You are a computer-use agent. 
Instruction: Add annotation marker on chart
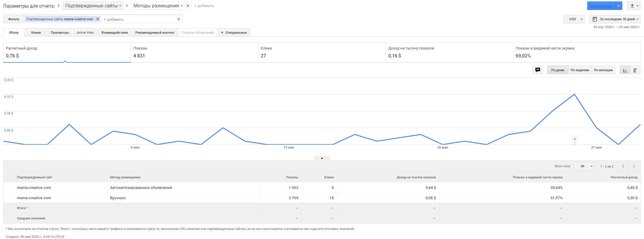[575, 139]
